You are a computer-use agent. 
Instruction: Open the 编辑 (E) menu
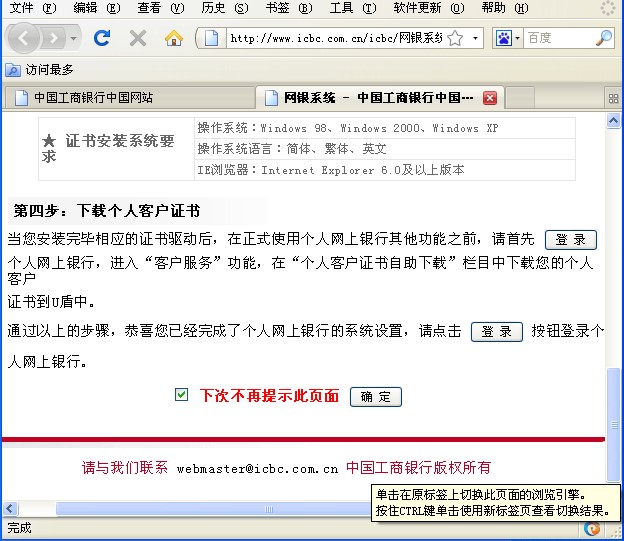coord(97,8)
